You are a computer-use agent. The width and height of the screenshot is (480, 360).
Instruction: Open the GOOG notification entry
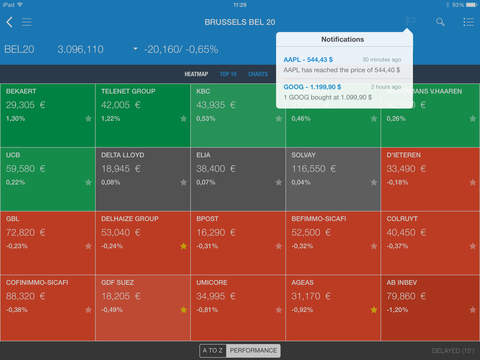tap(344, 92)
